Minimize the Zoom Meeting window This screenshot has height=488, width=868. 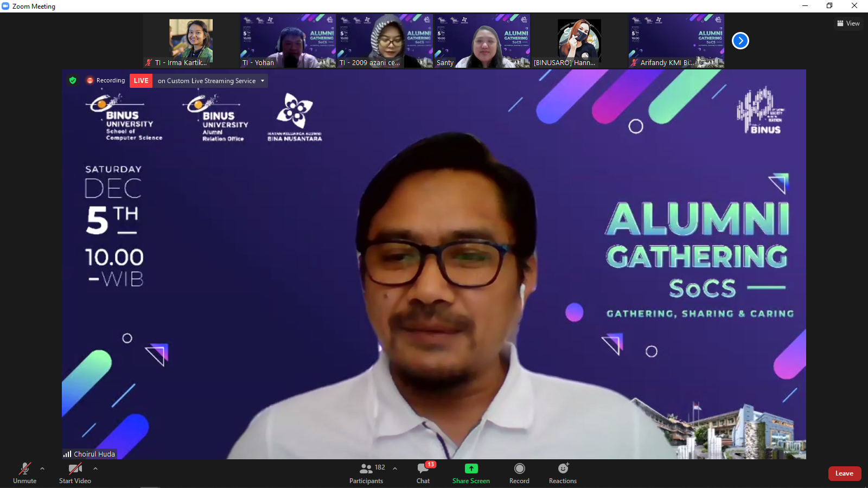tap(805, 6)
